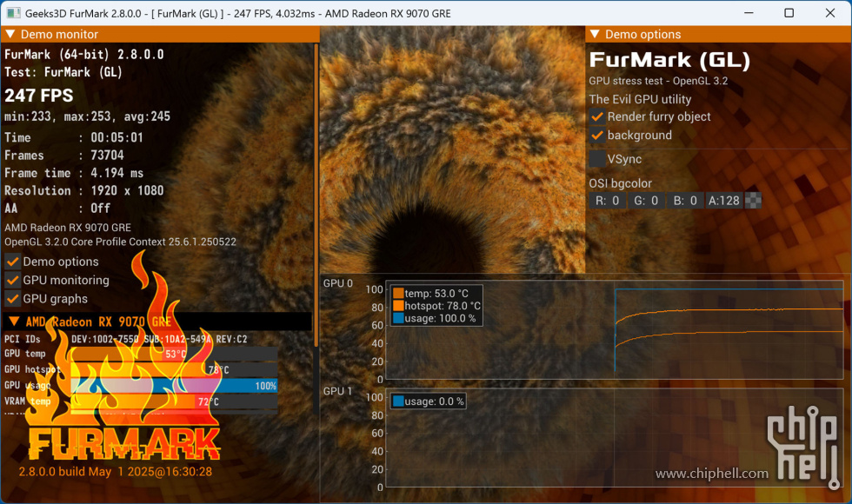This screenshot has height=504, width=852.
Task: Click the Test: FurMark (GL) line
Action: coord(63,72)
